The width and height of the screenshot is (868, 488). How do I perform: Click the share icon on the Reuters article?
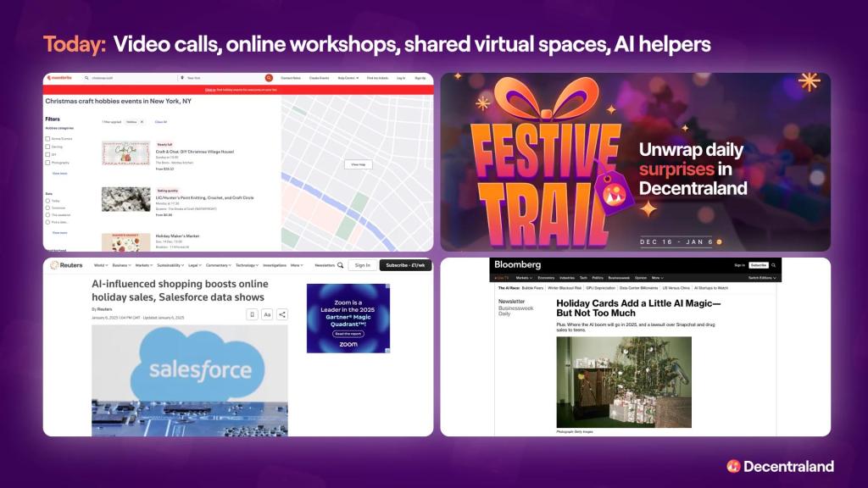click(x=282, y=314)
